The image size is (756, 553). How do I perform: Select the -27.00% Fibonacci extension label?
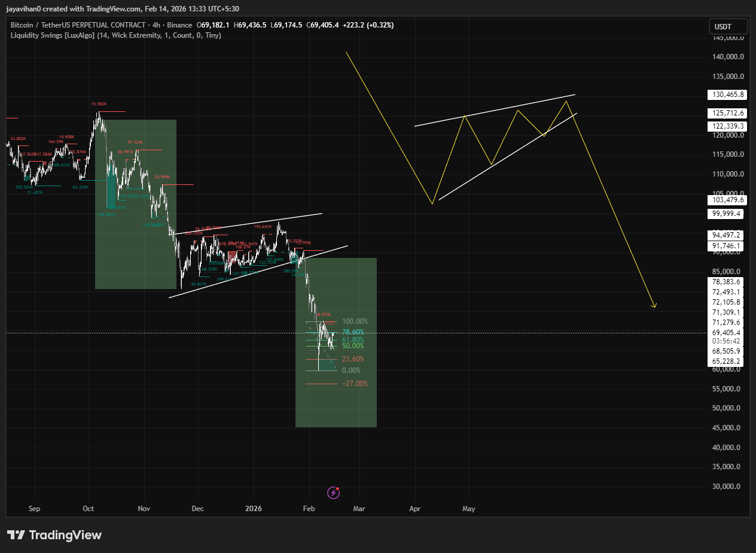(355, 384)
